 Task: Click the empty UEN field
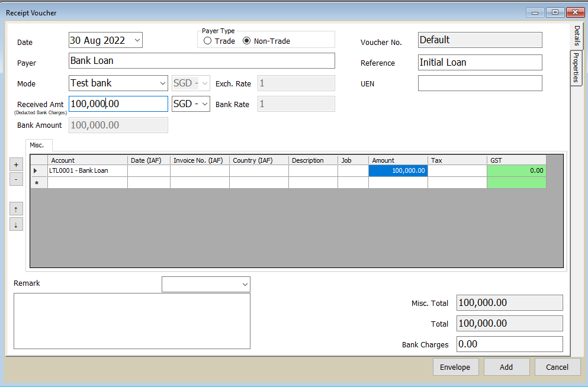480,83
